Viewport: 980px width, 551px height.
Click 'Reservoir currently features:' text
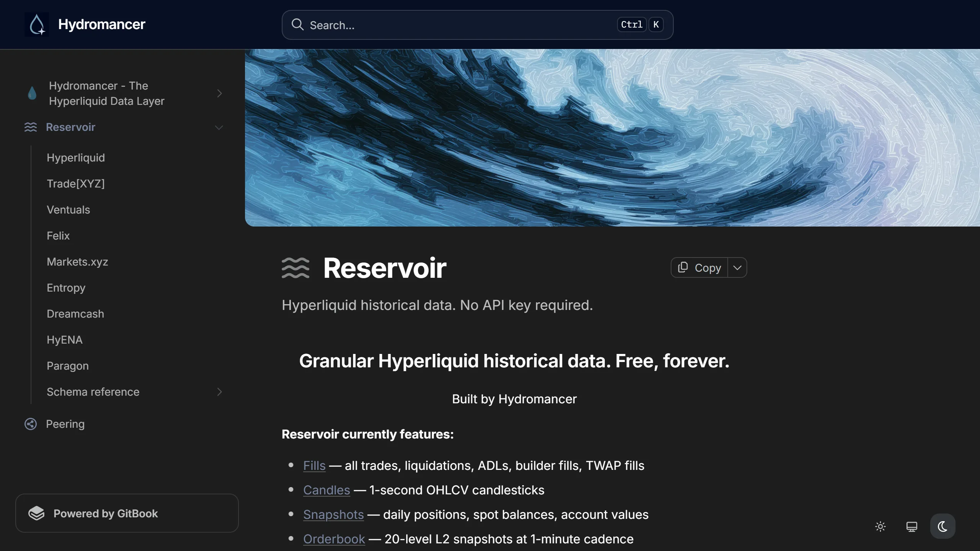click(x=367, y=434)
